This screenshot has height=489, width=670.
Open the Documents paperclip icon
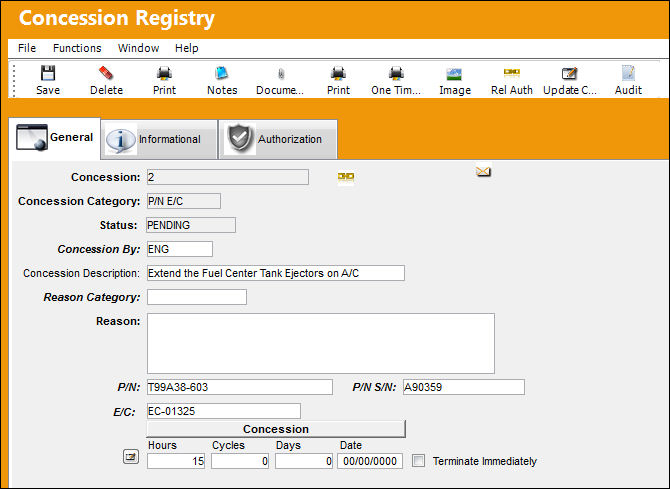280,80
